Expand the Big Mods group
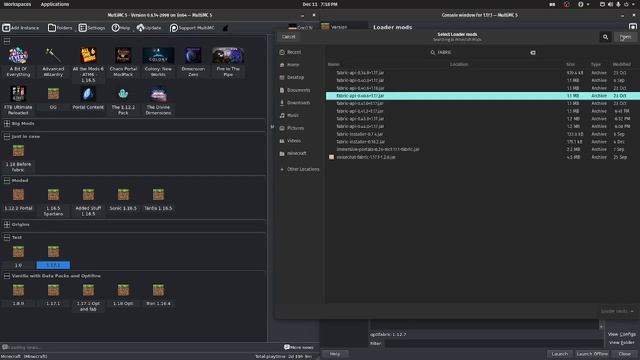The image size is (640, 360). click(7, 123)
